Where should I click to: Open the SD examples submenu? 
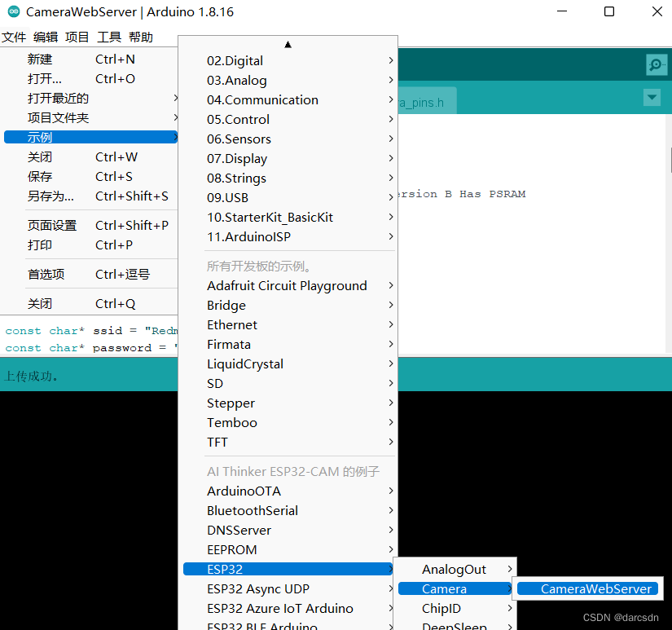click(288, 383)
